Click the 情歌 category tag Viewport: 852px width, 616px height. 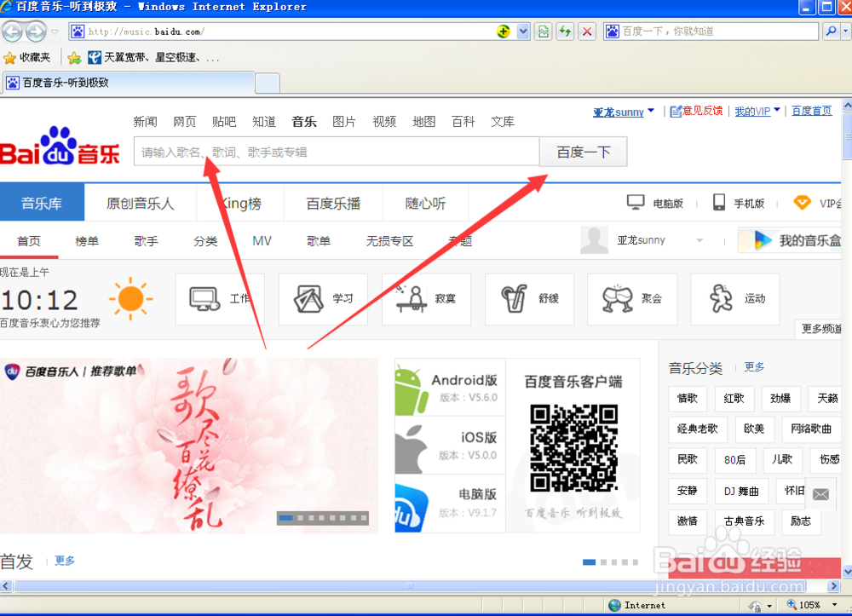point(688,398)
